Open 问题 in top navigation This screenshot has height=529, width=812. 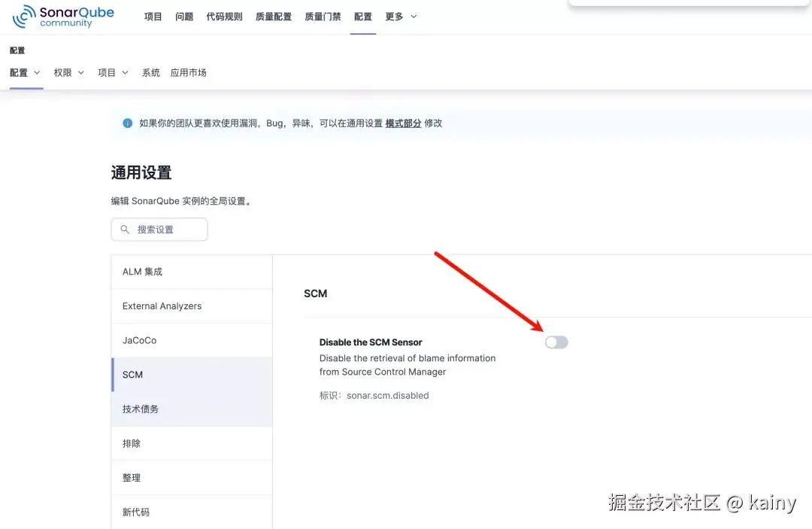click(x=184, y=17)
